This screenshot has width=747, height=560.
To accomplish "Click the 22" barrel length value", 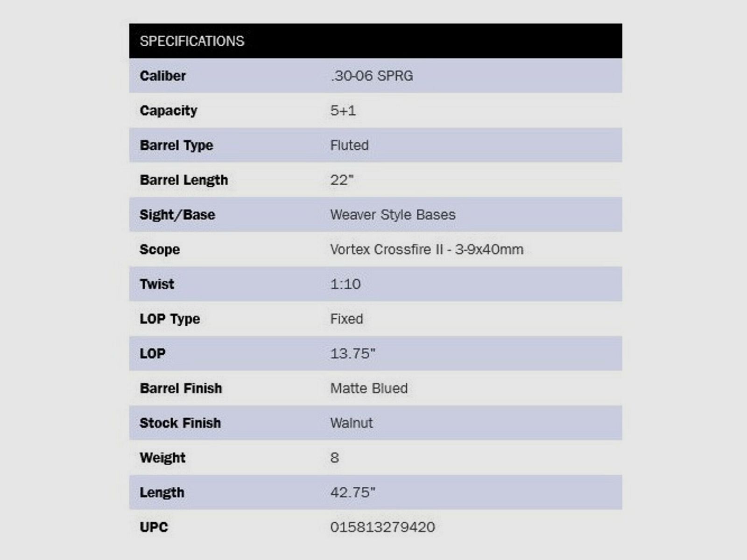I will (342, 180).
